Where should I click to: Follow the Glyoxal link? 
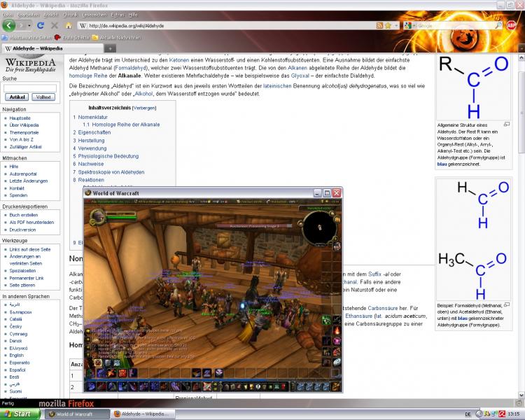[x=300, y=76]
